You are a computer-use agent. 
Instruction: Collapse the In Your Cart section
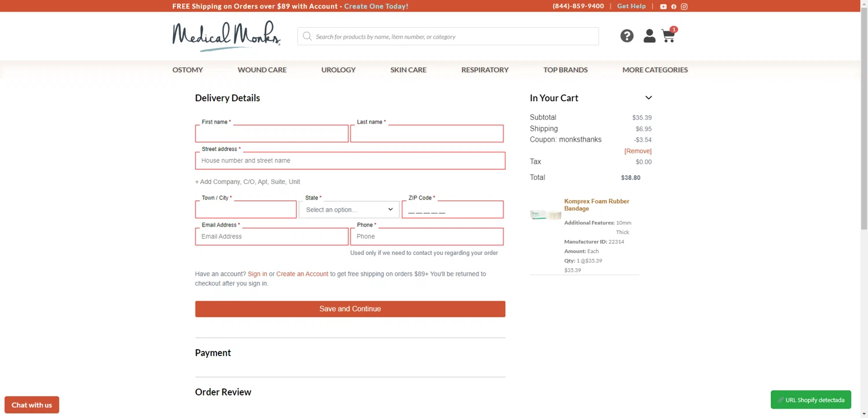point(649,98)
